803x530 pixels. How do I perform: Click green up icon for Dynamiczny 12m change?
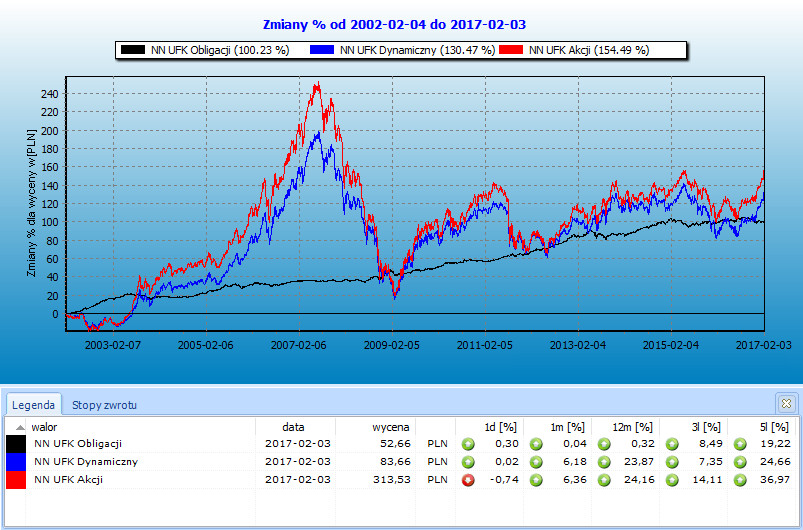(x=605, y=462)
